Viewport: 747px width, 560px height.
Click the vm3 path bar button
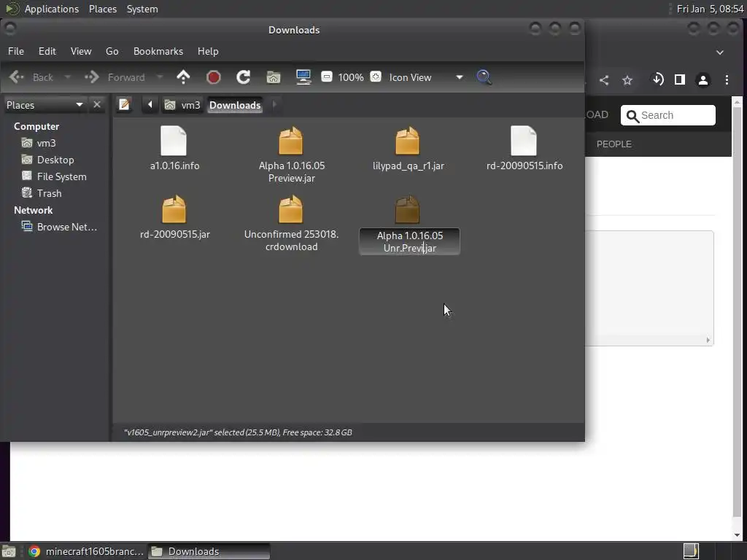coord(182,105)
